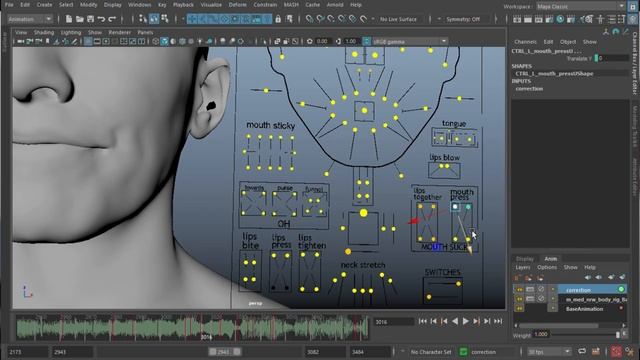This screenshot has height=360, width=640.
Task: Select by hierarchy mode icon
Action: click(143, 19)
